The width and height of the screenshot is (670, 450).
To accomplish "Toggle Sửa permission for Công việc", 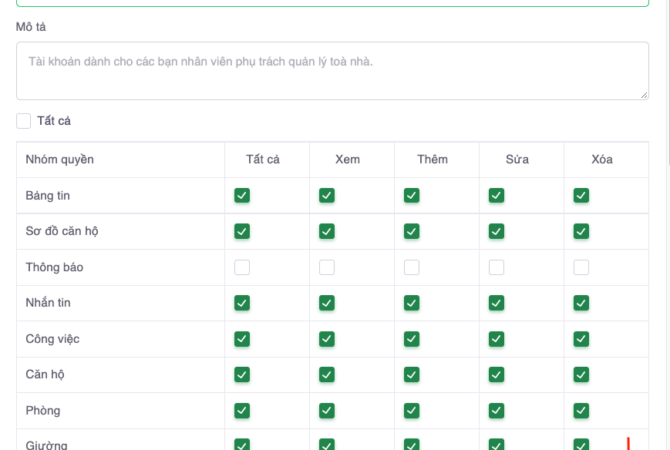I will point(496,339).
